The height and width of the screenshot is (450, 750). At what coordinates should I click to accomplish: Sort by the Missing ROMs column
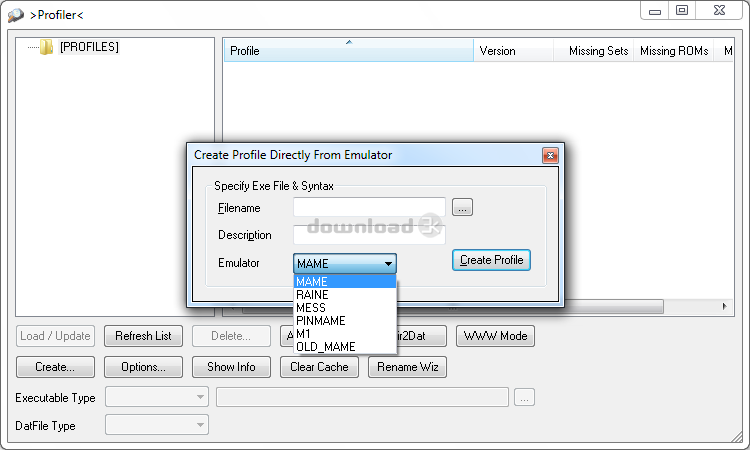click(673, 50)
